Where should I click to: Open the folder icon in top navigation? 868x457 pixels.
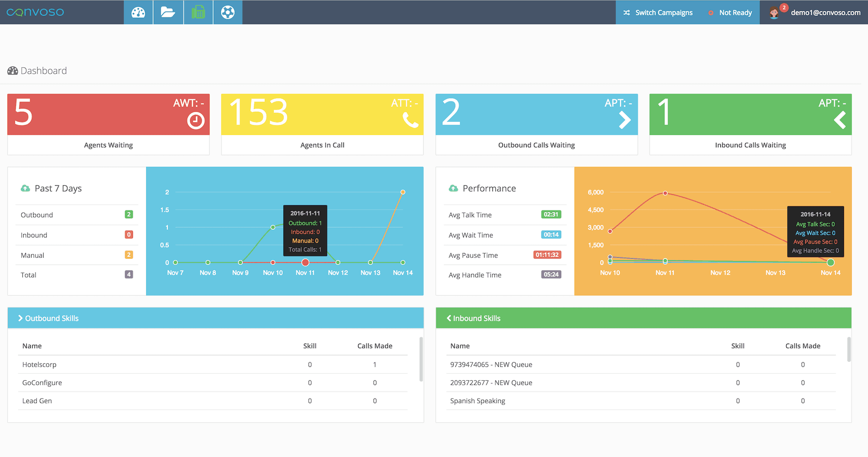click(168, 12)
